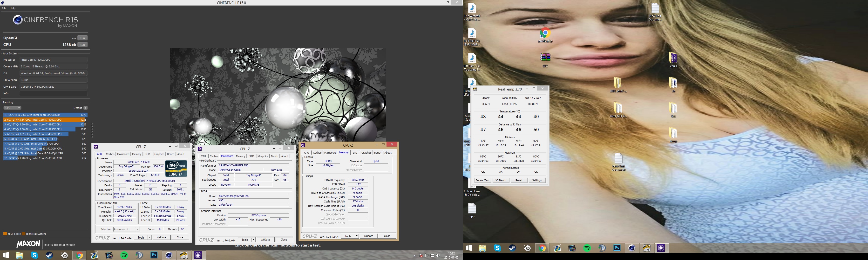The height and width of the screenshot is (260, 868).
Task: Open Skype from the primary taskbar with clock
Action: click(x=34, y=255)
